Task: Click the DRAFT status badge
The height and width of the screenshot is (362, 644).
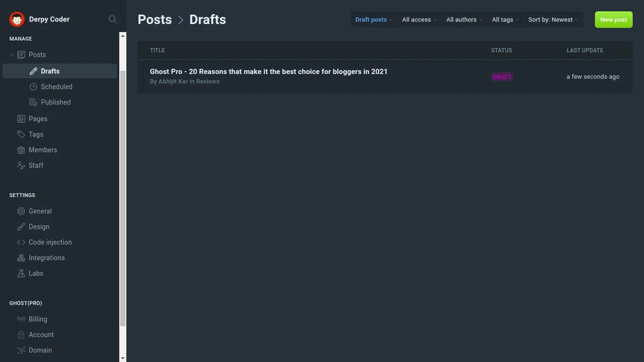Action: (x=502, y=77)
